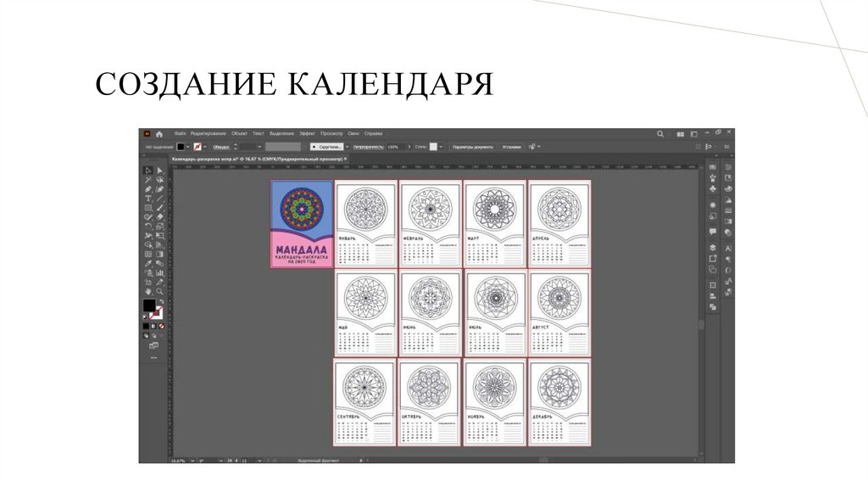Open the artboard number dropdown
The height and width of the screenshot is (487, 868).
coord(260,461)
